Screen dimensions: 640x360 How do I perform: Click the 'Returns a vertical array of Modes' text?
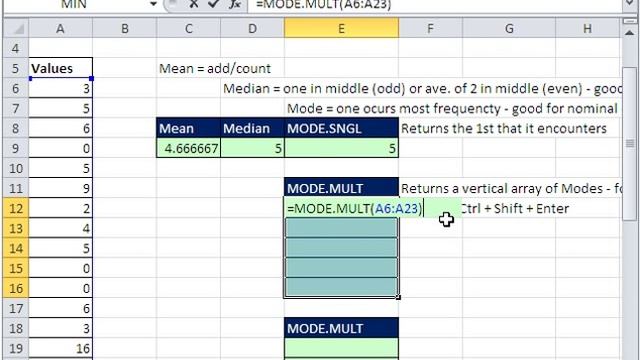[x=511, y=188]
